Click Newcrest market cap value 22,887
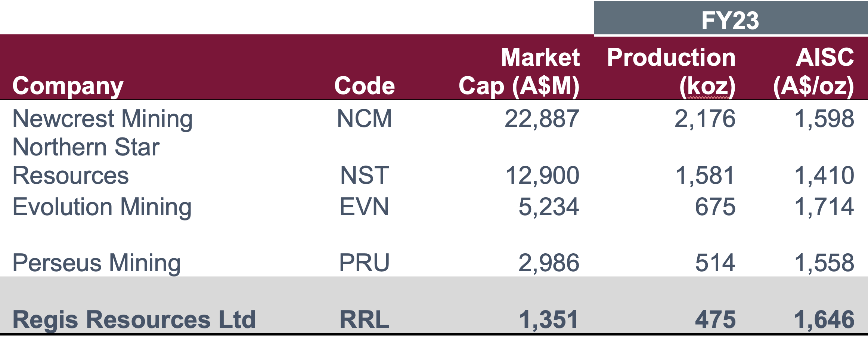Viewport: 868px width, 337px height. point(542,119)
